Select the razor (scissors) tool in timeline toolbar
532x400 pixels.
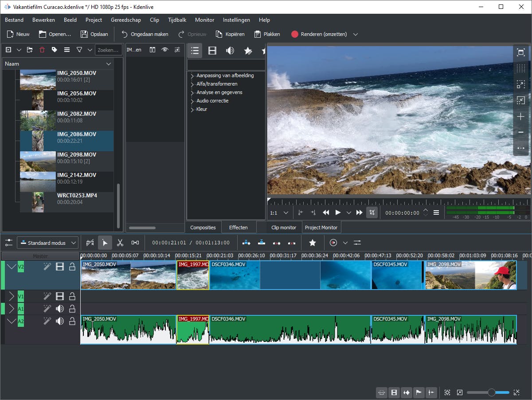[x=120, y=243]
